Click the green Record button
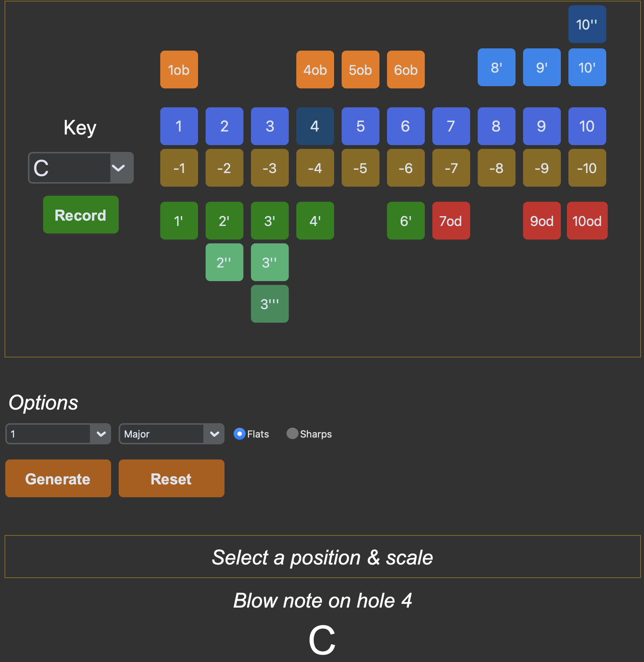 click(x=80, y=215)
